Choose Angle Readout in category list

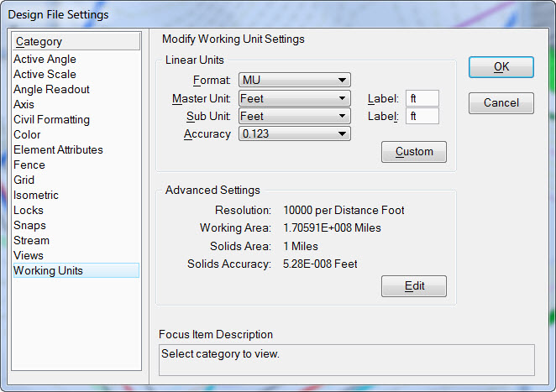pos(51,89)
